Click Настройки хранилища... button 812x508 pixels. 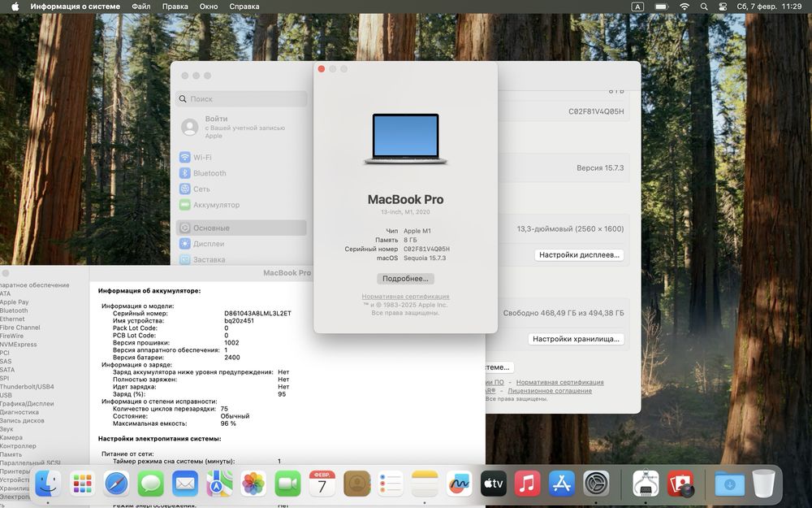tap(576, 339)
